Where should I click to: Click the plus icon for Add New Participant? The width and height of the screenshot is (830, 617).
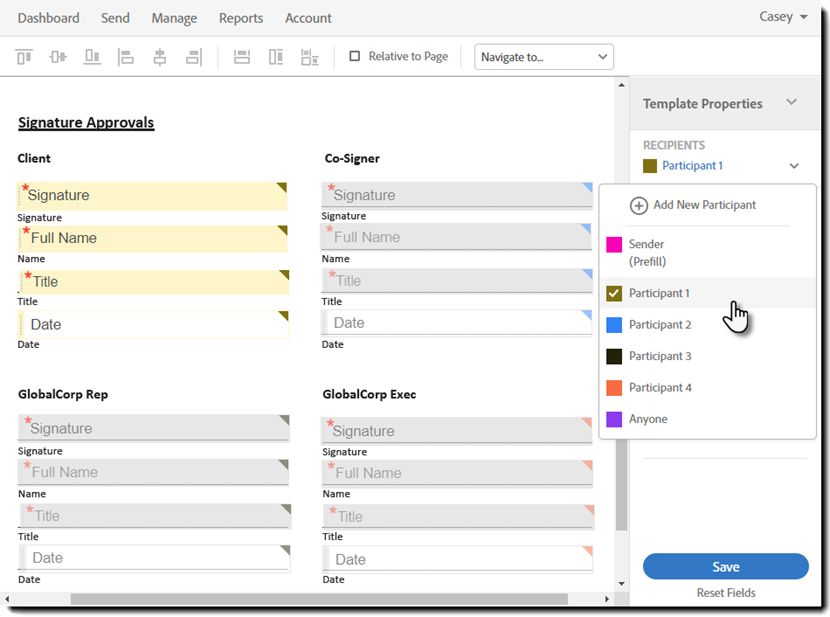[x=638, y=205]
